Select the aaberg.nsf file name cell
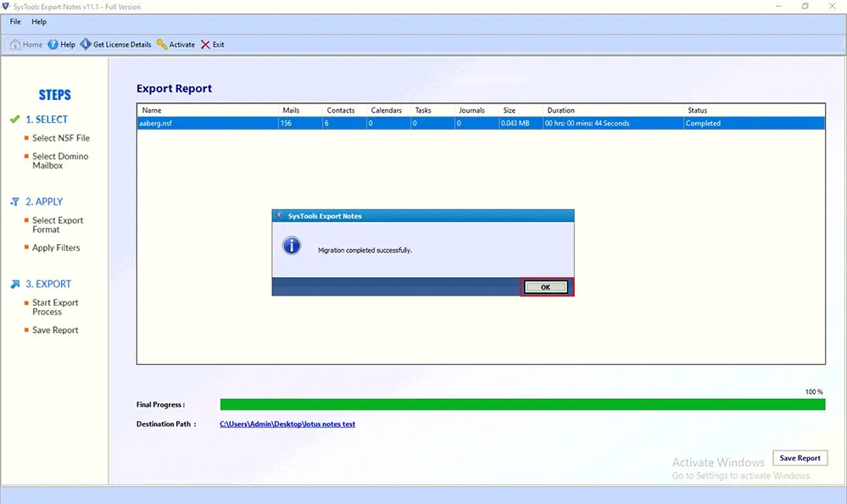Image resolution: width=847 pixels, height=504 pixels. click(208, 123)
